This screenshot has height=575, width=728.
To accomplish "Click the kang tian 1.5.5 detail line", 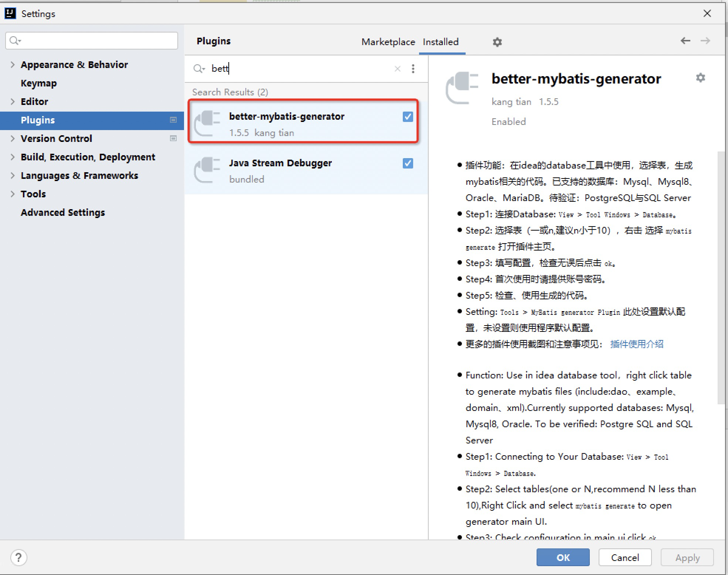I will pyautogui.click(x=525, y=102).
